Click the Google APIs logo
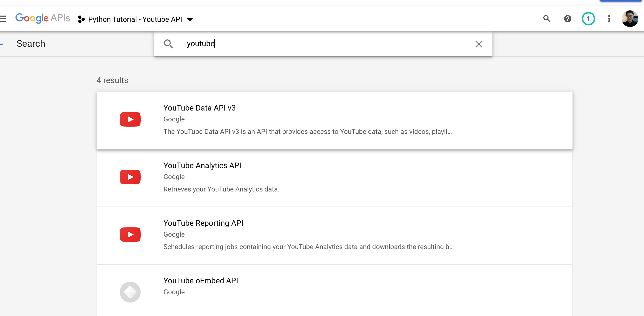 tap(43, 18)
